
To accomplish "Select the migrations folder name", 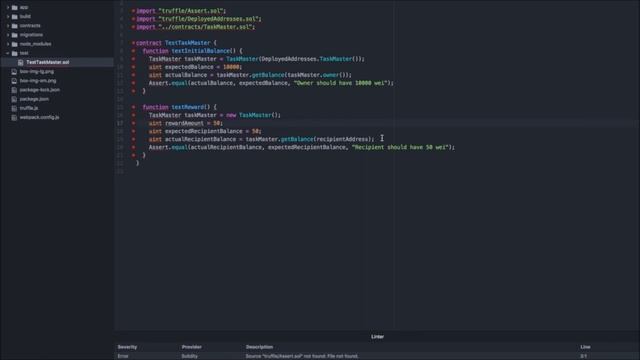I will pos(31,35).
